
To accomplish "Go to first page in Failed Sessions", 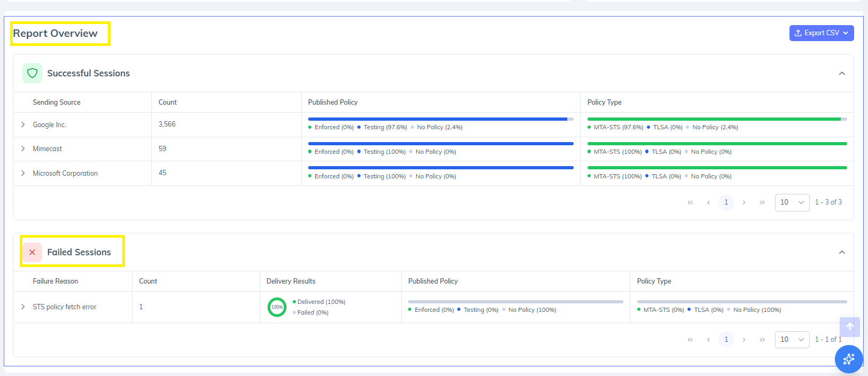I will coord(690,339).
